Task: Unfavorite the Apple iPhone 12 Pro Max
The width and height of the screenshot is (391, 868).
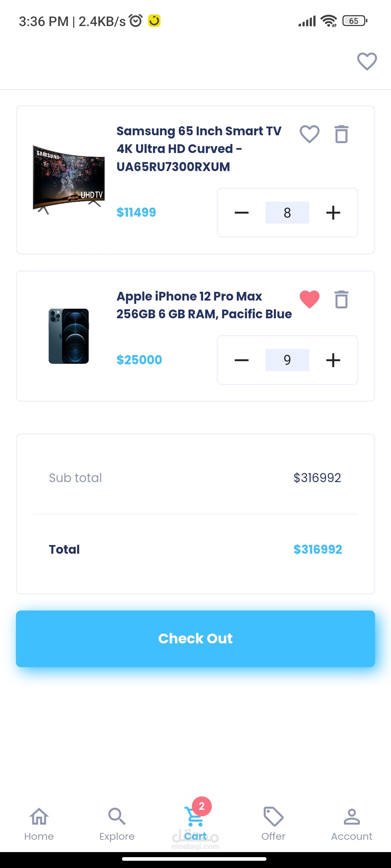Action: (x=310, y=299)
